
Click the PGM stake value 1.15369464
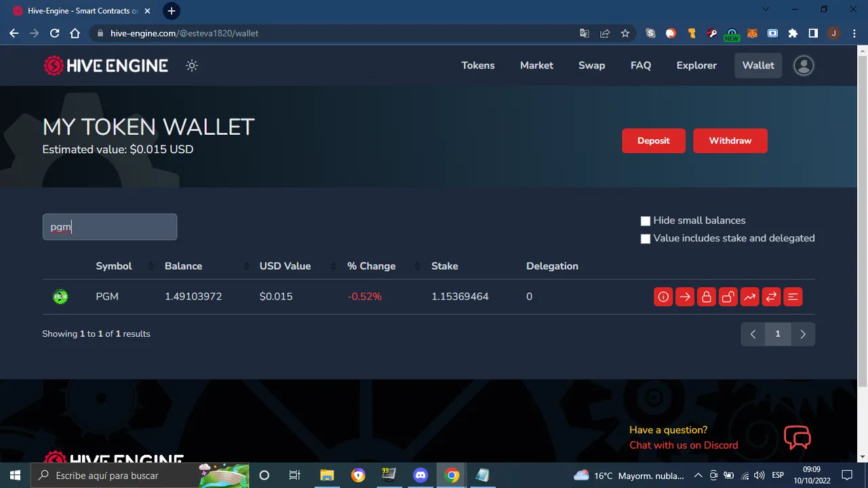460,297
